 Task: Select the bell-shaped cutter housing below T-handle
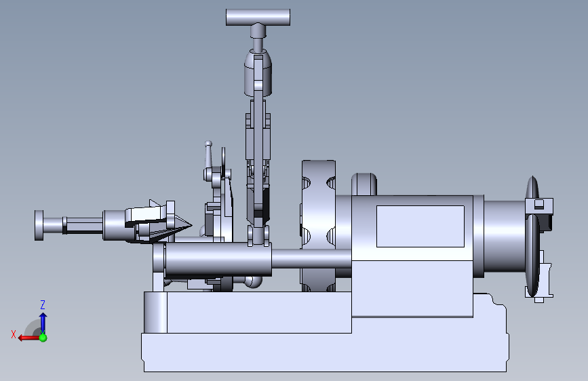(258, 72)
